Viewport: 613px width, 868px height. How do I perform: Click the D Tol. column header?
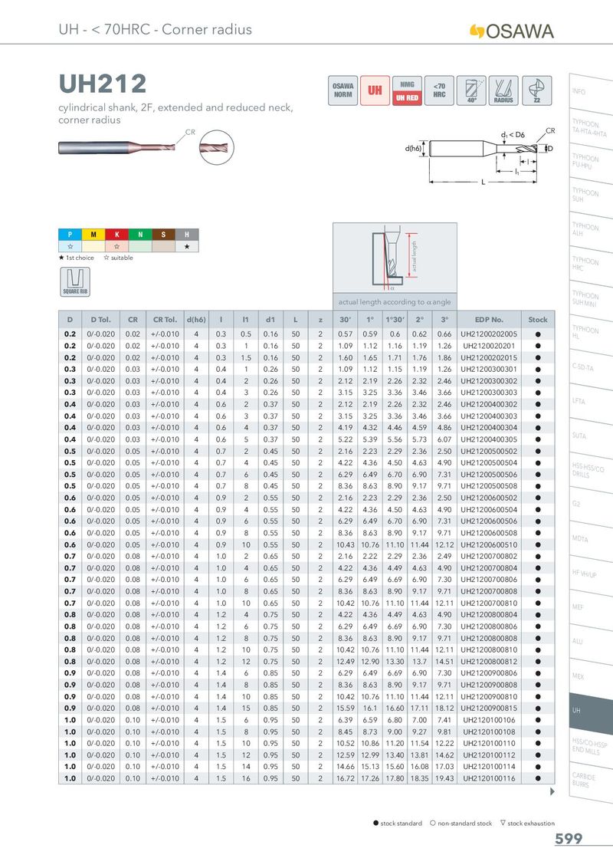point(100,320)
